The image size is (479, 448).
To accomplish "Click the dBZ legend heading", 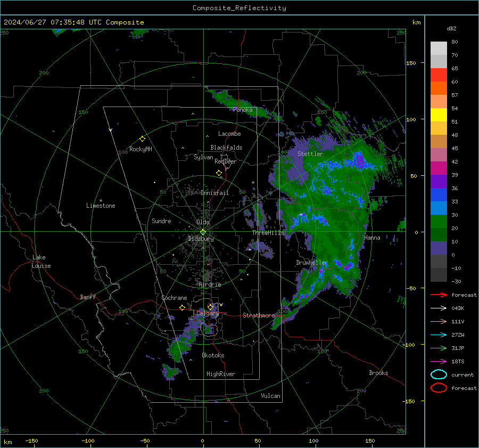I will point(451,28).
